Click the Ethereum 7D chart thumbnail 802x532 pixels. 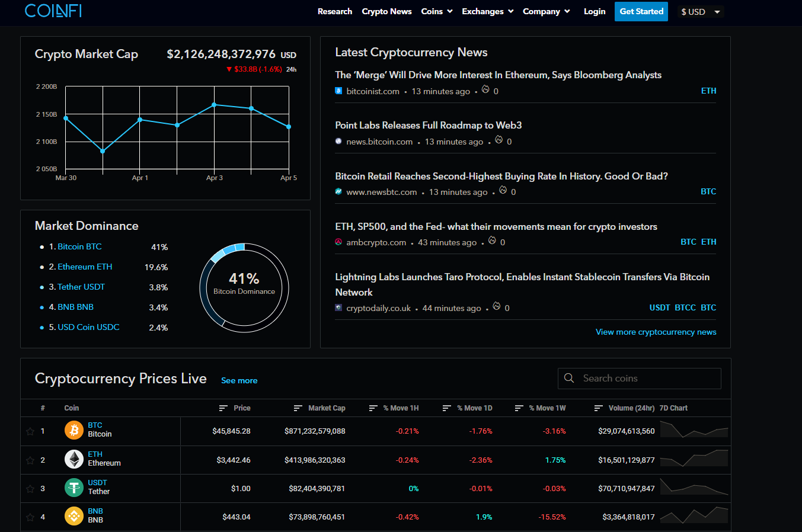click(x=694, y=458)
